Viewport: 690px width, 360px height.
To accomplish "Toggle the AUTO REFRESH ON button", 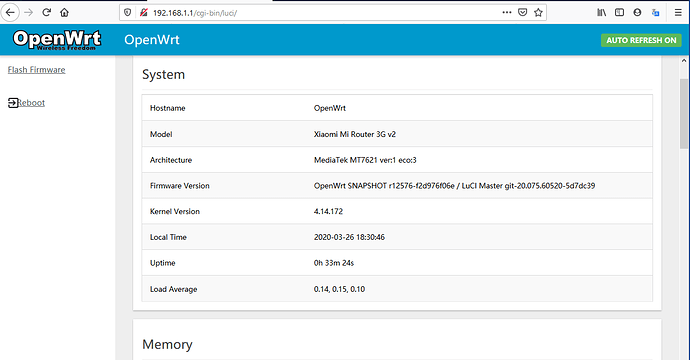I will (641, 40).
